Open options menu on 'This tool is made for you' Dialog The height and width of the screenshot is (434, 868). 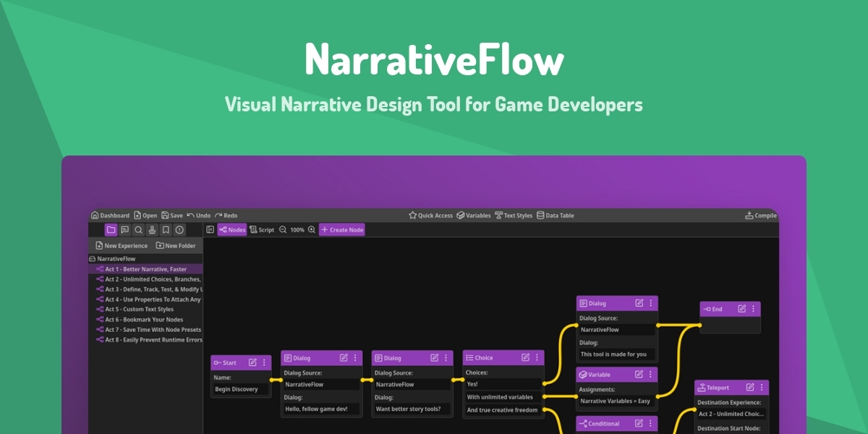point(650,303)
